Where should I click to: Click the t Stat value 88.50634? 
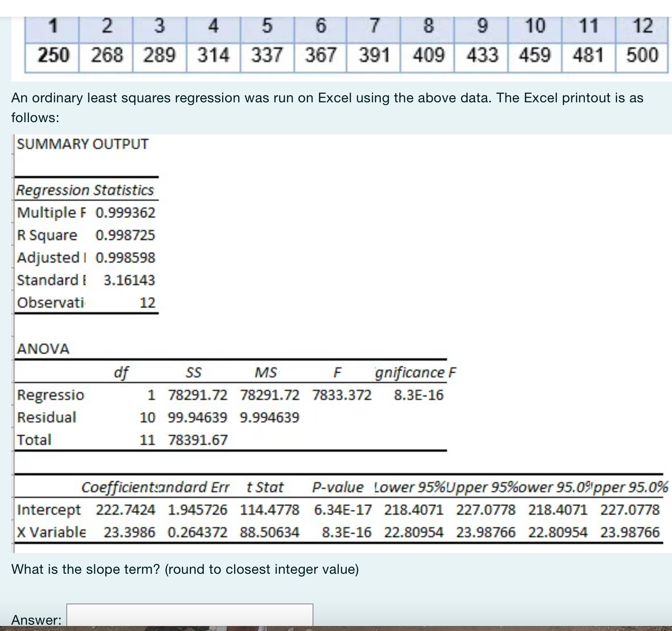click(x=269, y=532)
